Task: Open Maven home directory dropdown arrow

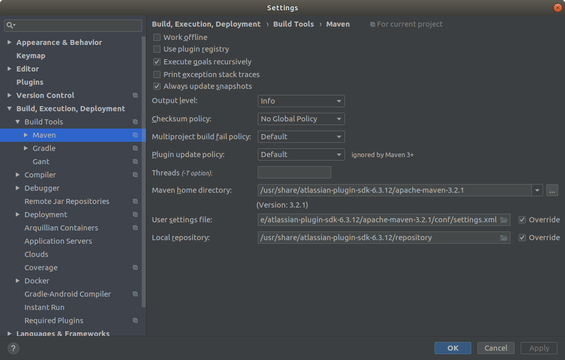Action: click(537, 190)
